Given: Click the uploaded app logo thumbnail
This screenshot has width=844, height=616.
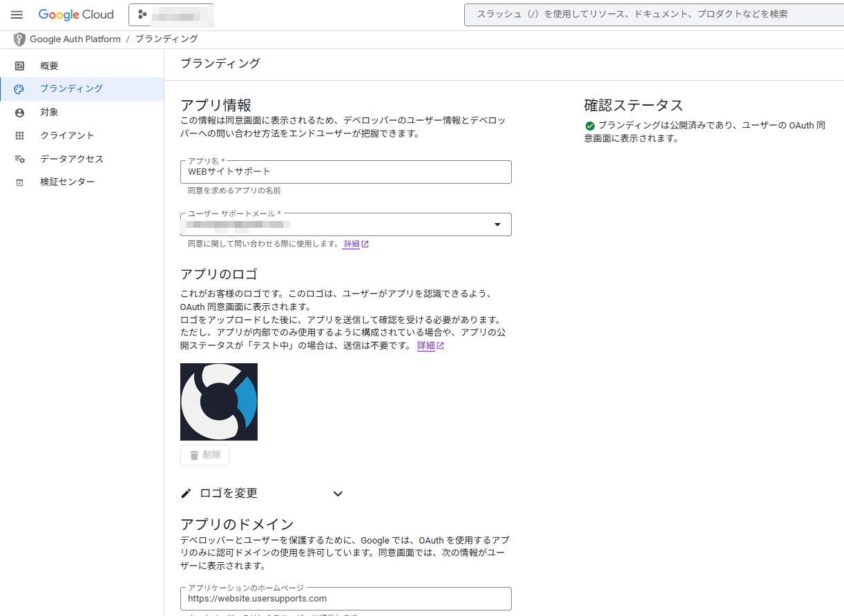Looking at the screenshot, I should pyautogui.click(x=219, y=402).
